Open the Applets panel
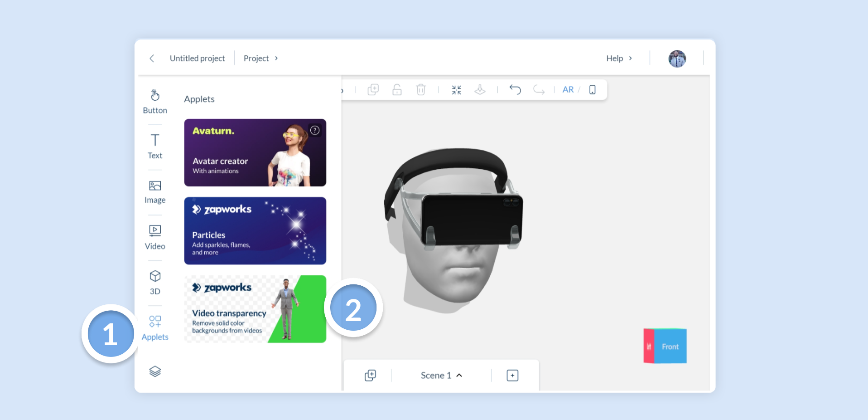 pyautogui.click(x=155, y=328)
